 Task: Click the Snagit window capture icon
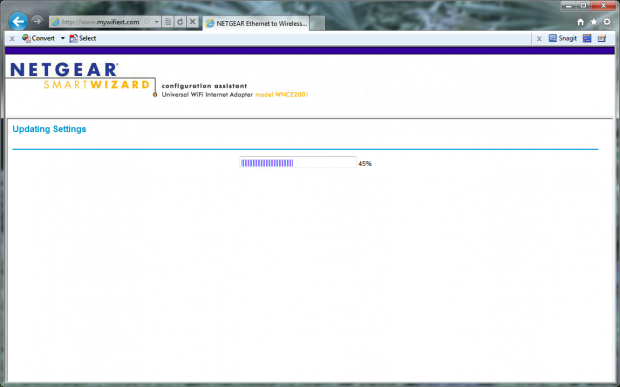tap(587, 38)
